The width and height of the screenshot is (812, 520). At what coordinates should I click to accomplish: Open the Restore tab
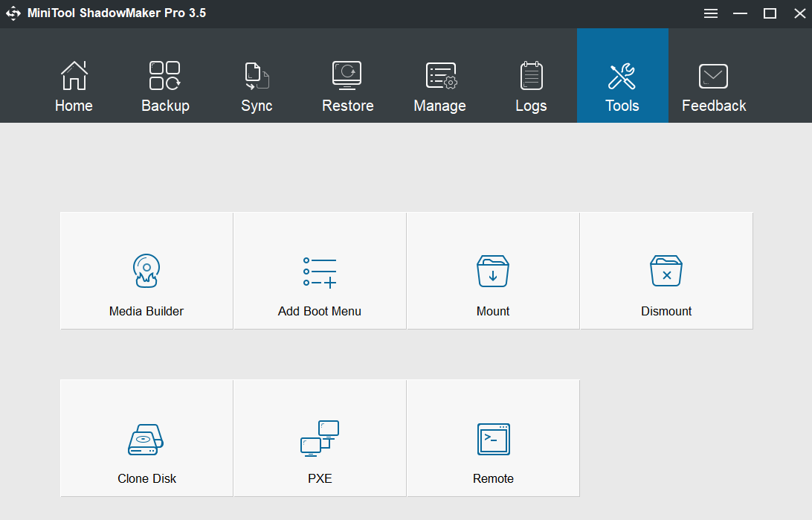tap(348, 76)
